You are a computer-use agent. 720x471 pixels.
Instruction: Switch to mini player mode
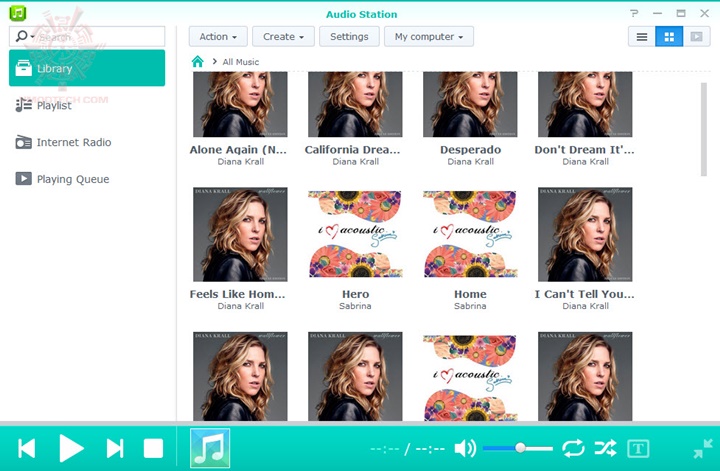click(703, 449)
